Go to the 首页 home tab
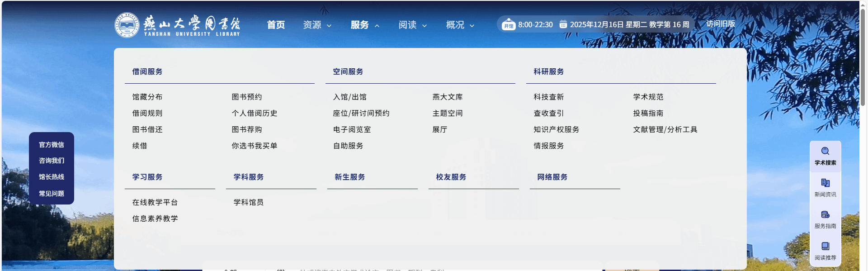The image size is (868, 271). pos(276,25)
